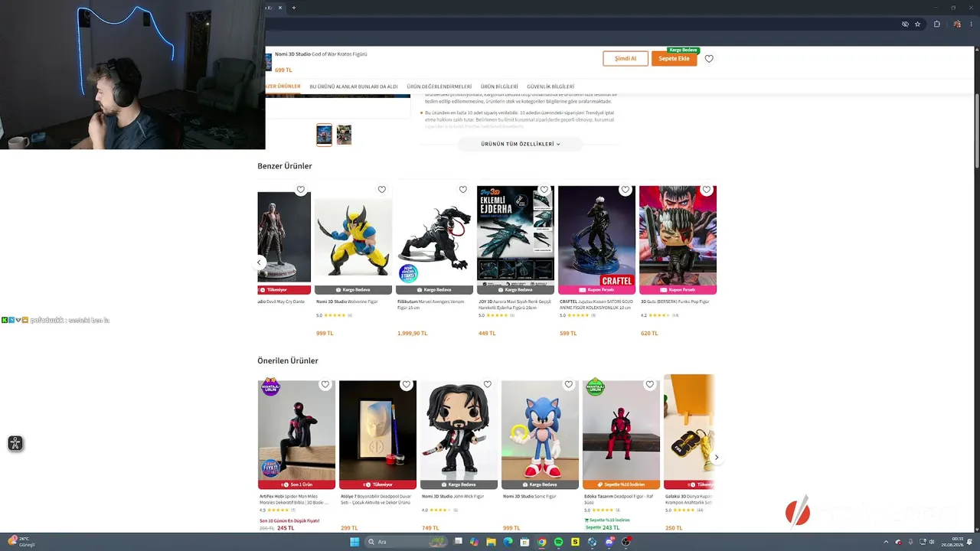The height and width of the screenshot is (551, 980).
Task: Favorite the John Wick Figür heart
Action: point(488,385)
